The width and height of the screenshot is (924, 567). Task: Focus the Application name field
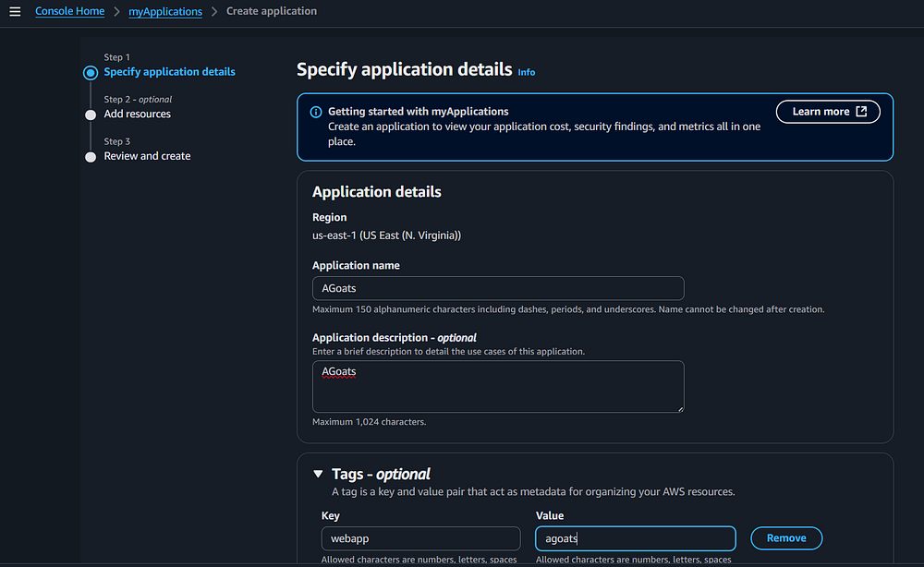point(498,288)
